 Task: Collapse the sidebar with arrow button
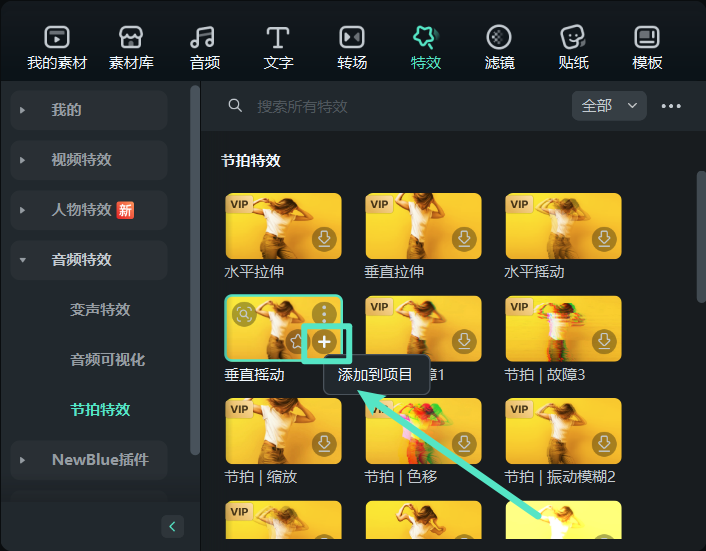click(172, 526)
